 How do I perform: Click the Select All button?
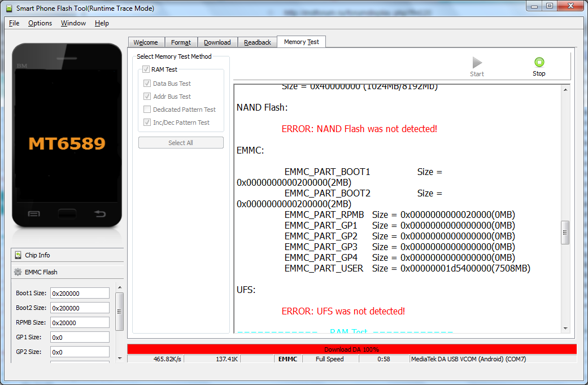(x=181, y=143)
